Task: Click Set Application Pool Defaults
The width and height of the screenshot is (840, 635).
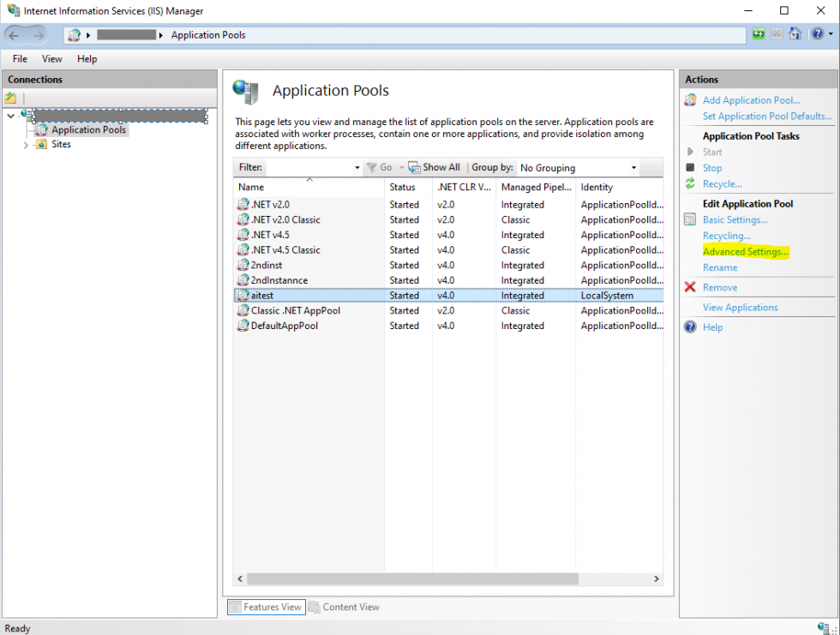Action: point(767,116)
